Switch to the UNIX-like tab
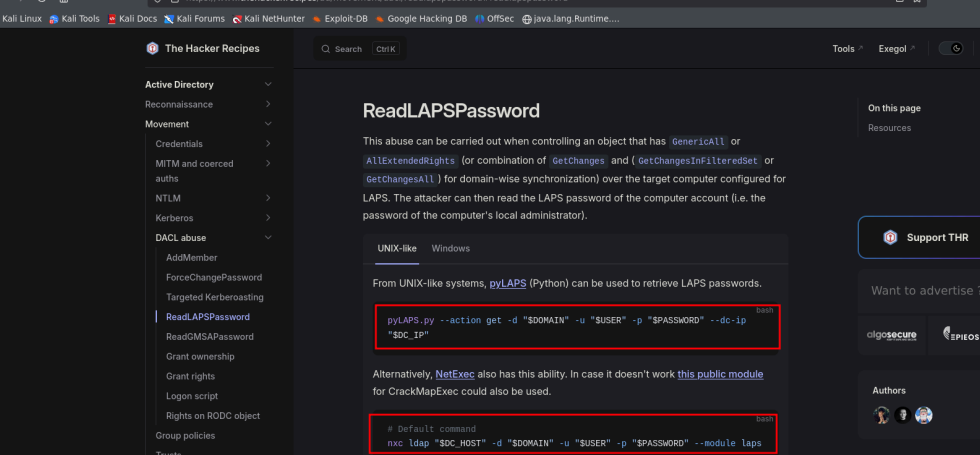 [x=397, y=249]
